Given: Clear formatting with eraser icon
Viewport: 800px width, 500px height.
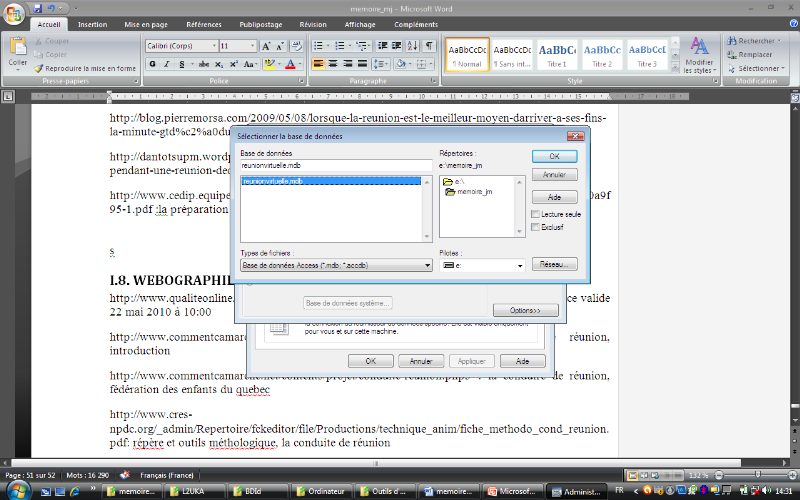Looking at the screenshot, I should tap(296, 46).
